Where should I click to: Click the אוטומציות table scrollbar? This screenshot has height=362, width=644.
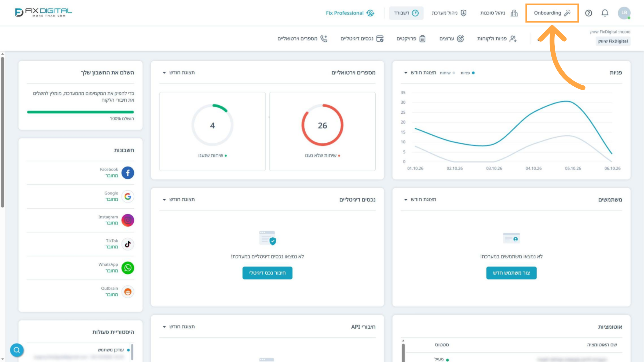(x=403, y=352)
